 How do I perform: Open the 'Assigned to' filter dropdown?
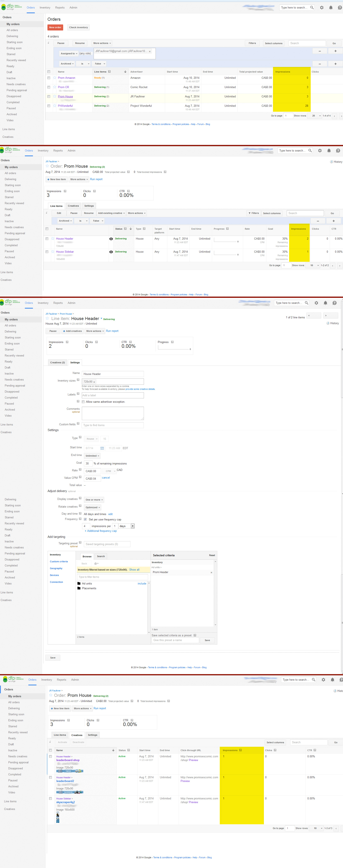(69, 53)
